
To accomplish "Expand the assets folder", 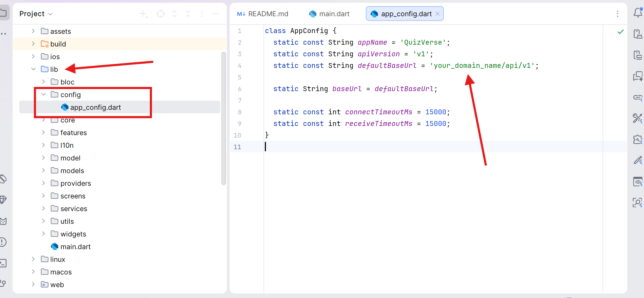I will click(33, 31).
